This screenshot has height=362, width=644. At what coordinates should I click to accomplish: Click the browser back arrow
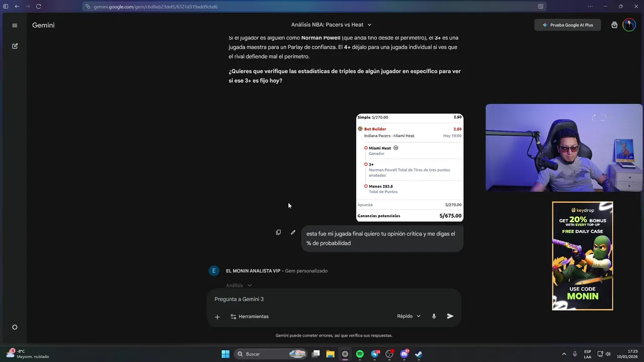coord(17,7)
